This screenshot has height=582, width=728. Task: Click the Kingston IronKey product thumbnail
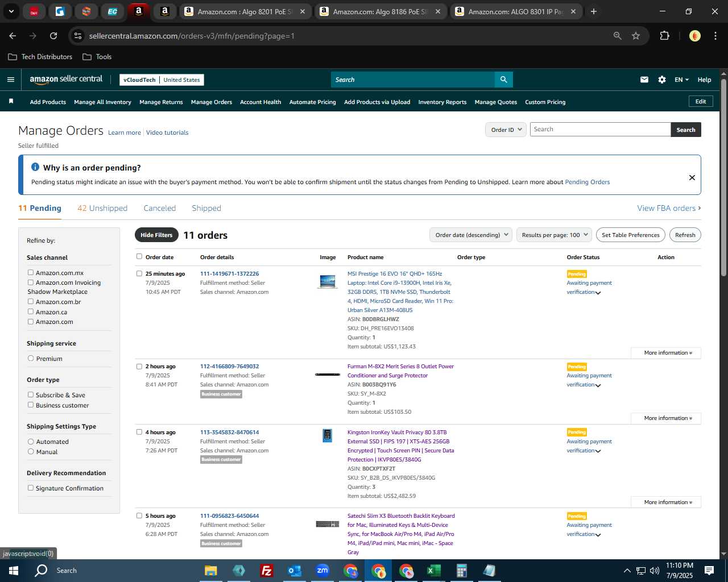point(327,436)
